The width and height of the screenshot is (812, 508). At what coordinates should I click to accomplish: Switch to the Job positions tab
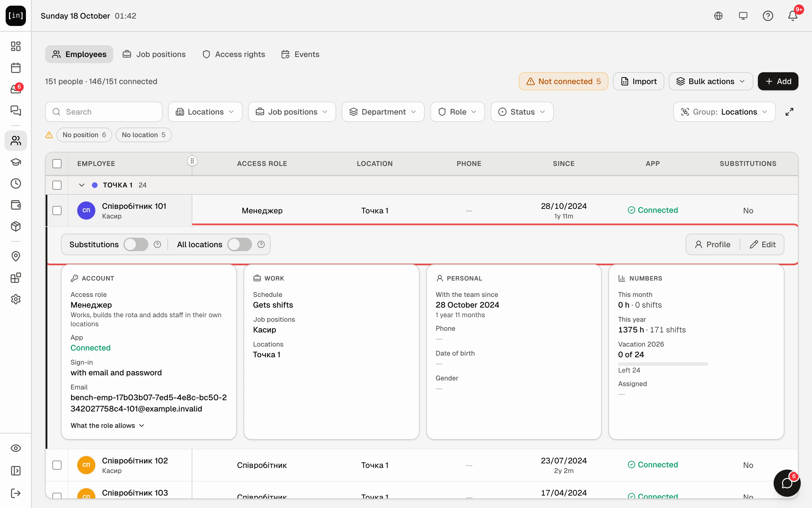click(x=154, y=54)
